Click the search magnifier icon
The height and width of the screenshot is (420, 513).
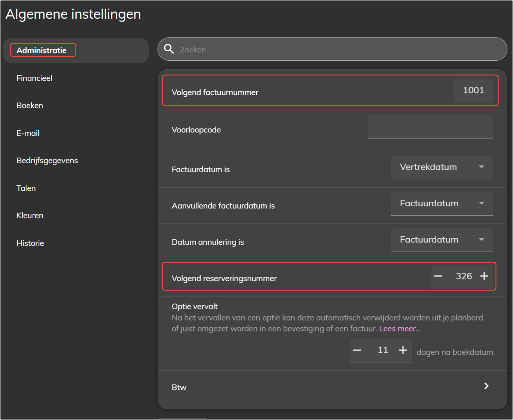coord(169,49)
